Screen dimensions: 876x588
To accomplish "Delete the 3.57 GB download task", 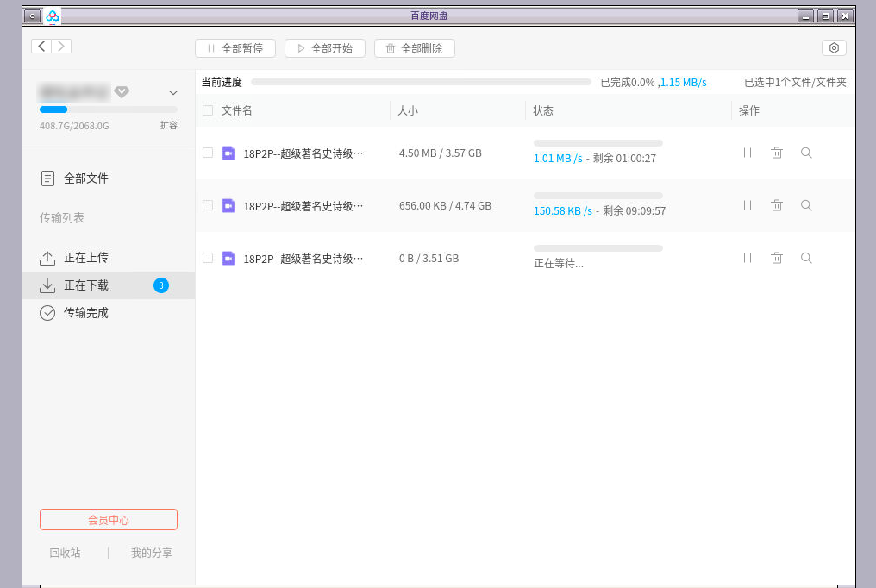I will coord(777,153).
